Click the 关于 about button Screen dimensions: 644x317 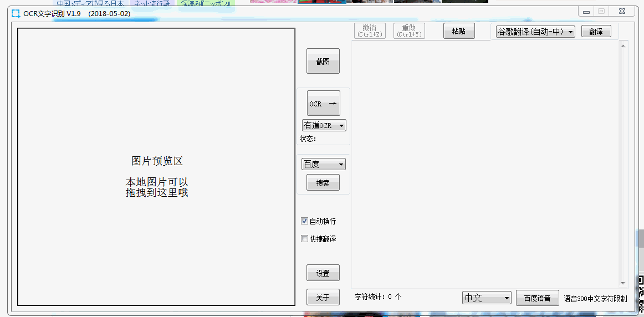point(323,297)
